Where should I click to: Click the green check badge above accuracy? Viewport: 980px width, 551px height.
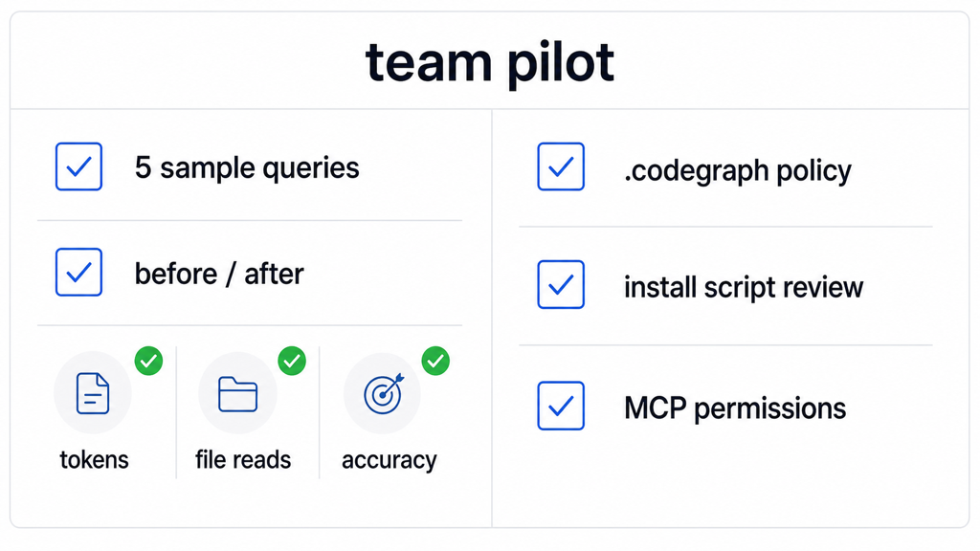point(435,361)
